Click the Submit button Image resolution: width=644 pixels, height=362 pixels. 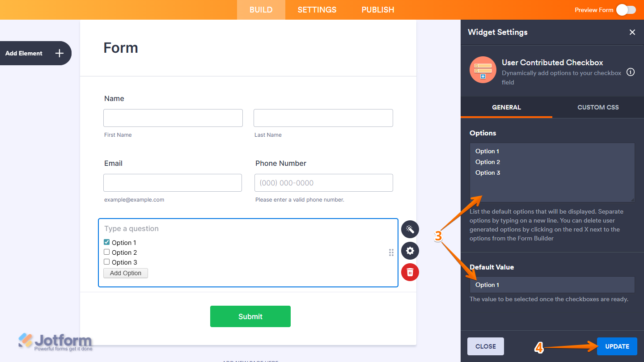[x=250, y=316]
